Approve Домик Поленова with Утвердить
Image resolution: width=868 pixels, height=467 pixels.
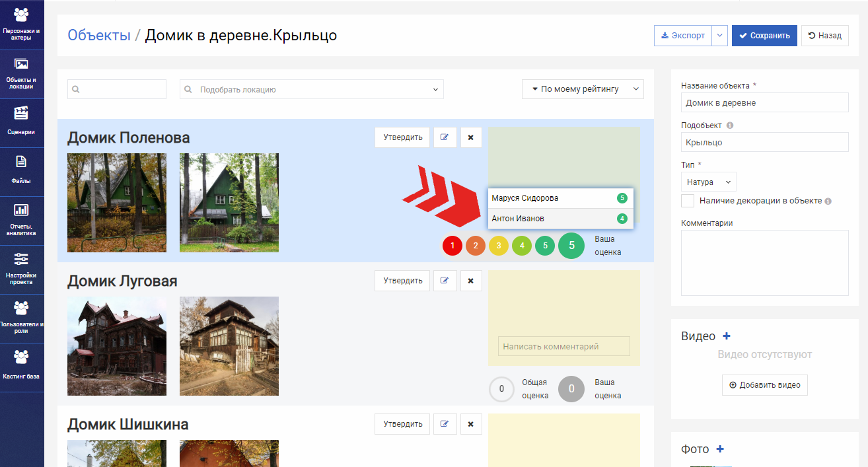[x=402, y=137]
